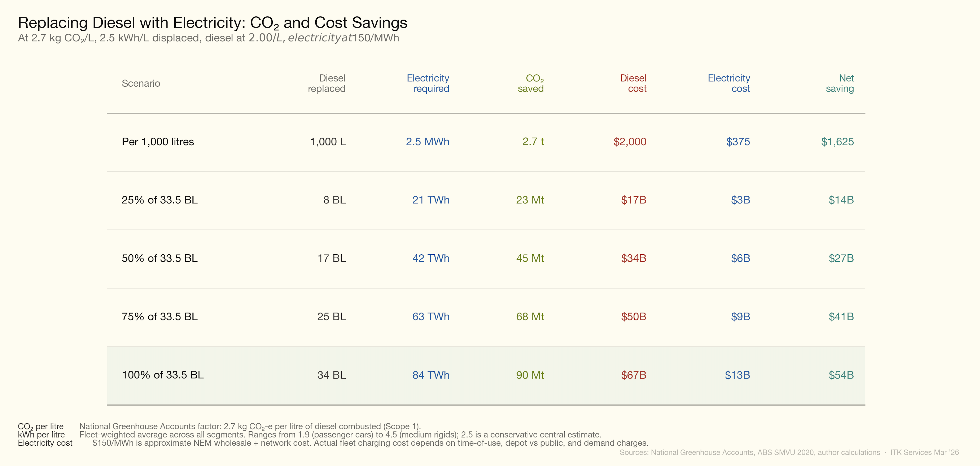
Task: Click the "Net saving" column header
Action: (x=840, y=83)
